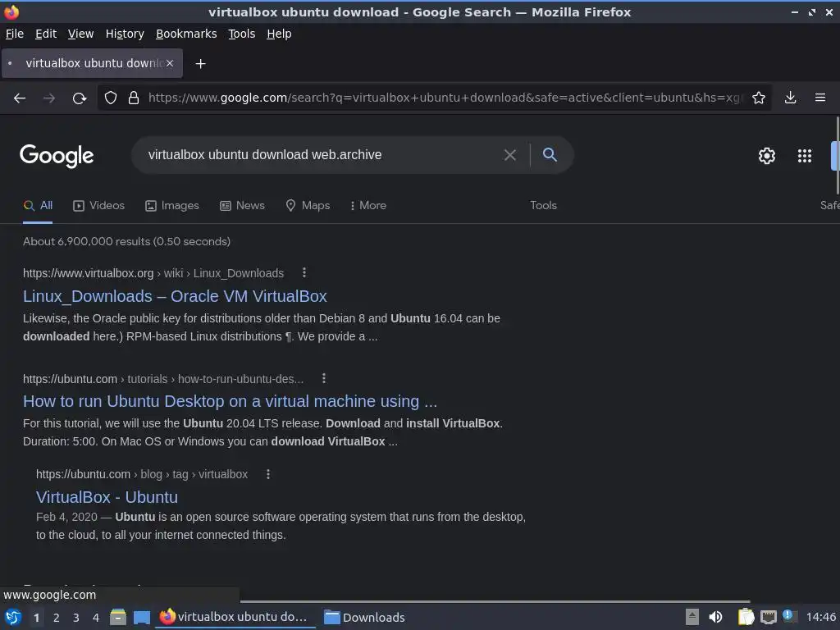The width and height of the screenshot is (840, 630).
Task: Submit search with magnifier icon
Action: [550, 155]
